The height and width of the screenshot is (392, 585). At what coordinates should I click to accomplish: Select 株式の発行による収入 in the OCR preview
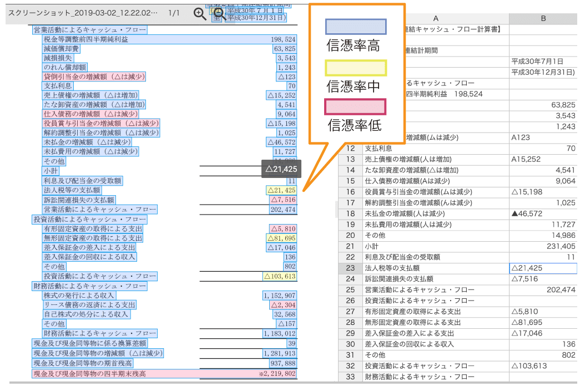[79, 296]
